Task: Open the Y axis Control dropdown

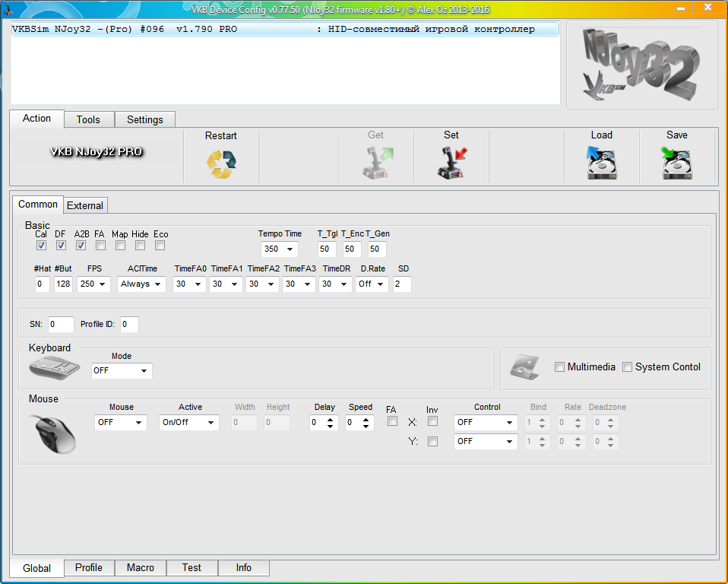Action: 486,441
